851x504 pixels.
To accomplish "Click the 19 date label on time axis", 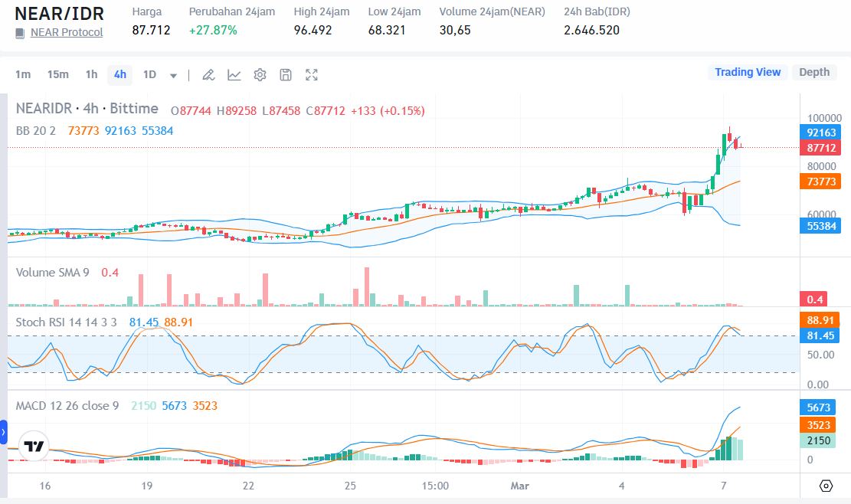I will click(146, 486).
